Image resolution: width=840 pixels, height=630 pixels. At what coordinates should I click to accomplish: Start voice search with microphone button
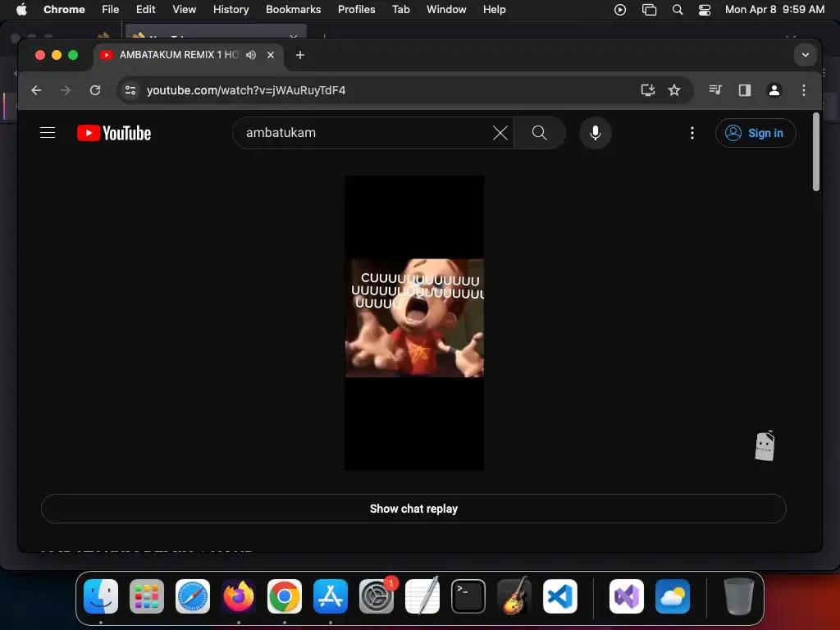(596, 133)
